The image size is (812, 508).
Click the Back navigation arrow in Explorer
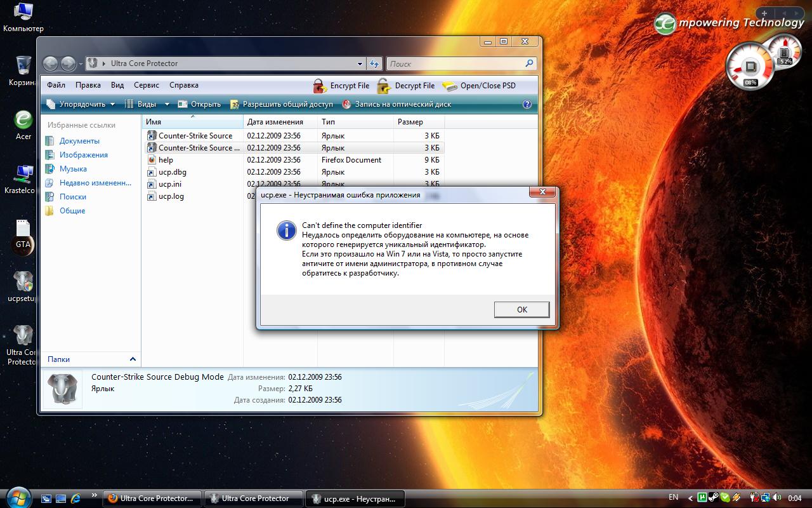(51, 63)
